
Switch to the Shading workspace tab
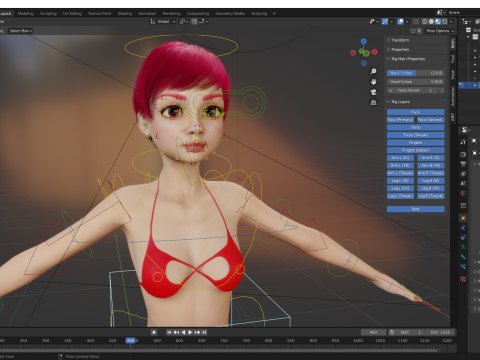click(x=125, y=14)
